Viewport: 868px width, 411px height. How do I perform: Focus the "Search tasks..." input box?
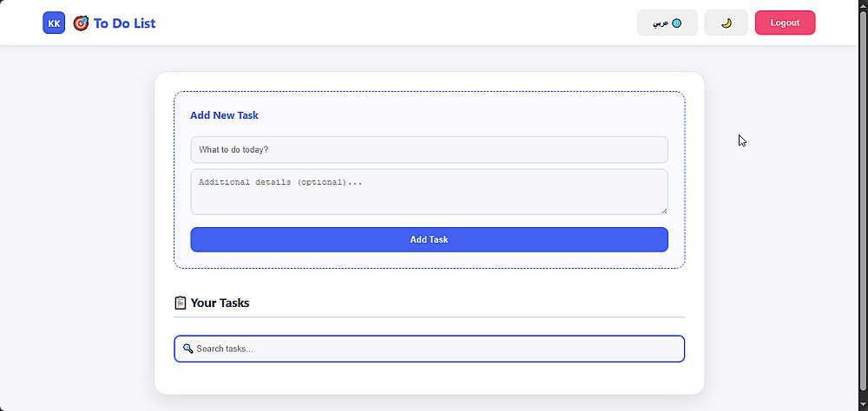pyautogui.click(x=434, y=349)
